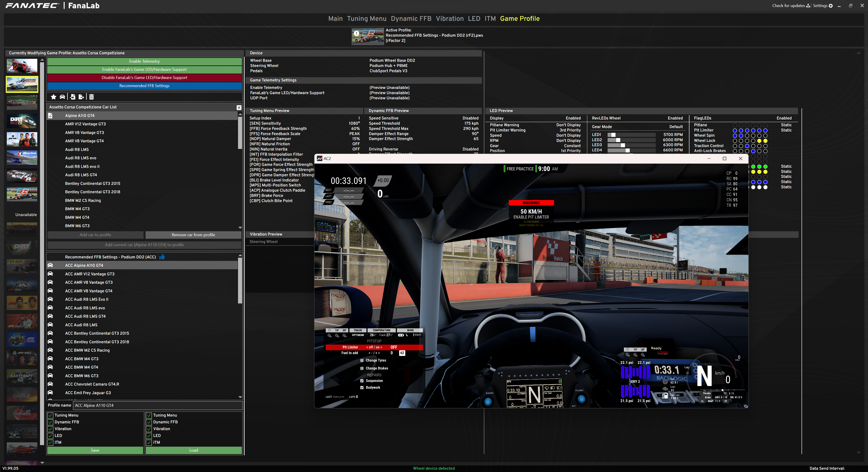
Task: Click the active profile rFactor 2 thumbnail image
Action: pos(368,36)
